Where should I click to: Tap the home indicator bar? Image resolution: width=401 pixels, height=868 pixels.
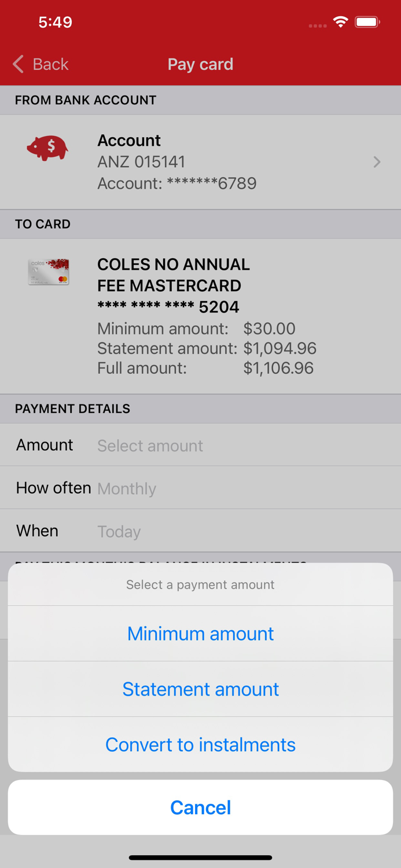click(200, 858)
